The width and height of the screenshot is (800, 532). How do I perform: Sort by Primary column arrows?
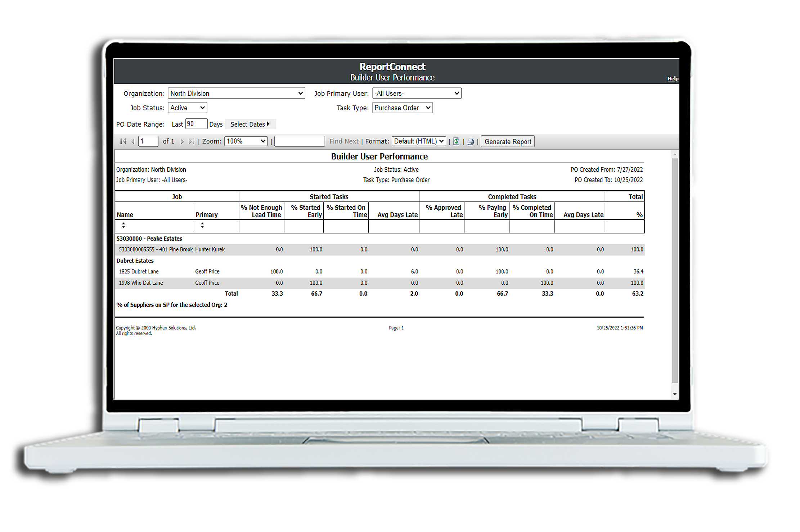click(202, 225)
